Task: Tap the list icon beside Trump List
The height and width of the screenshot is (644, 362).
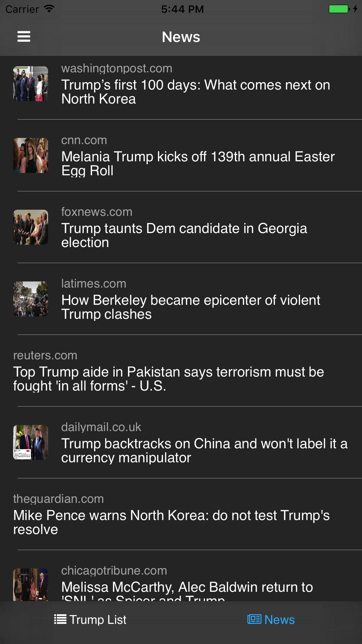Action: pos(60,619)
